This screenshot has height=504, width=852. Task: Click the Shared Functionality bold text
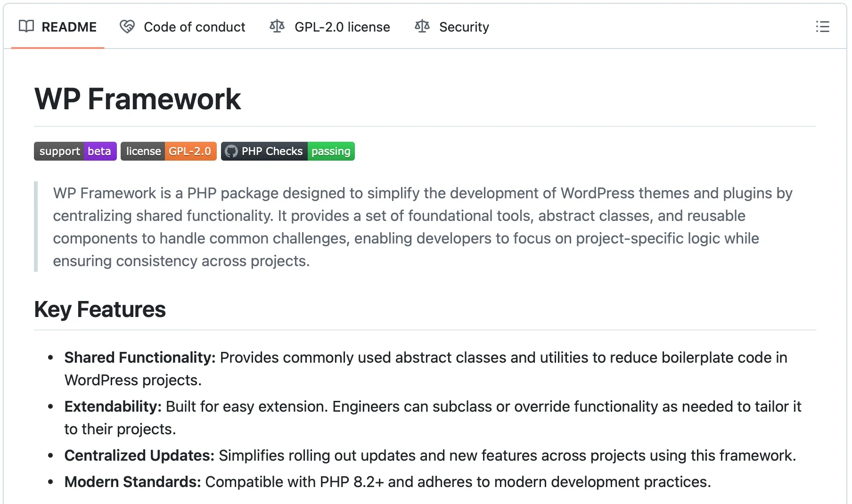tap(140, 358)
